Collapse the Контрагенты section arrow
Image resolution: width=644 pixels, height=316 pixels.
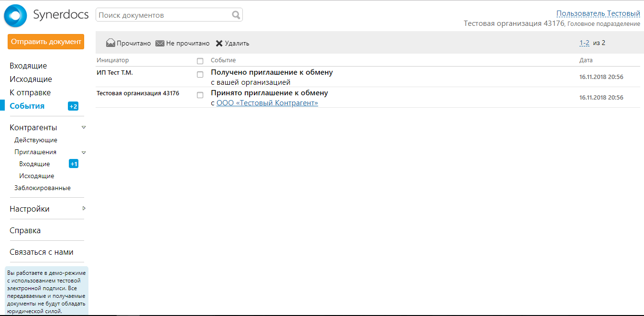(84, 127)
